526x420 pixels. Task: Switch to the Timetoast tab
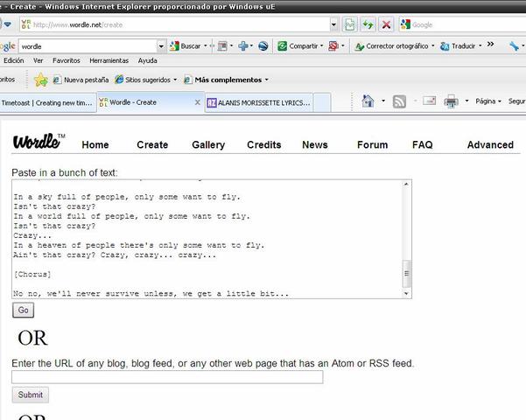[x=47, y=103]
